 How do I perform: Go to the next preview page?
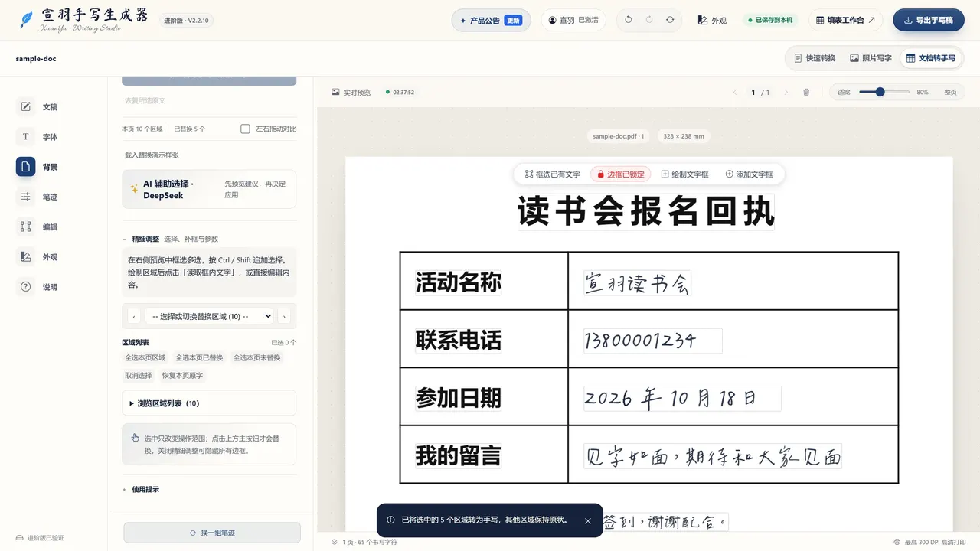[786, 92]
